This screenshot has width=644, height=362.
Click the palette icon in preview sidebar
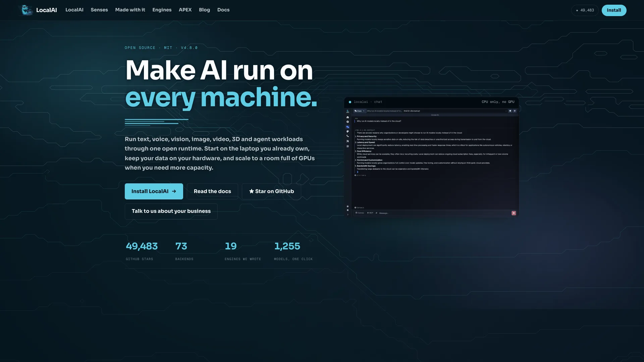click(347, 131)
